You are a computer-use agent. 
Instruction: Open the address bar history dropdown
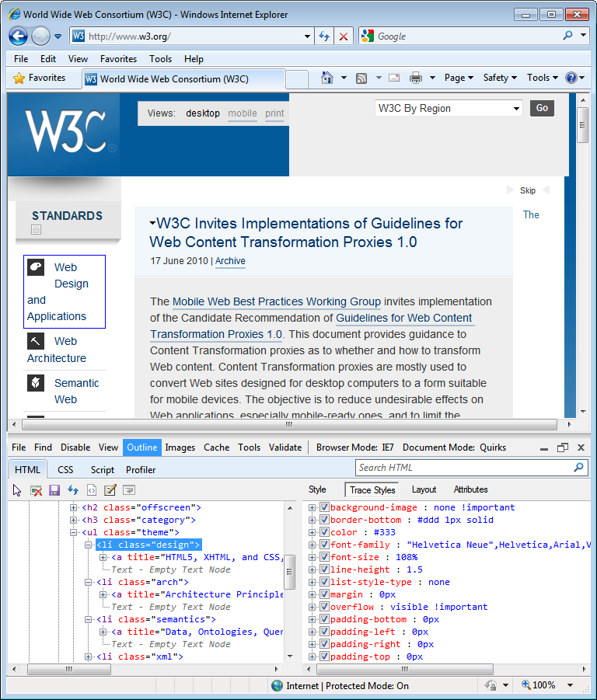click(307, 37)
